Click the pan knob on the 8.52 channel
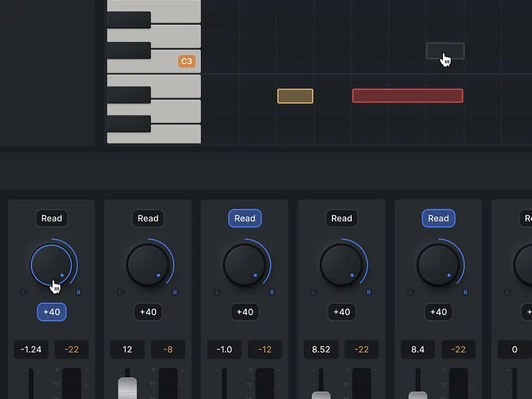 tap(341, 264)
